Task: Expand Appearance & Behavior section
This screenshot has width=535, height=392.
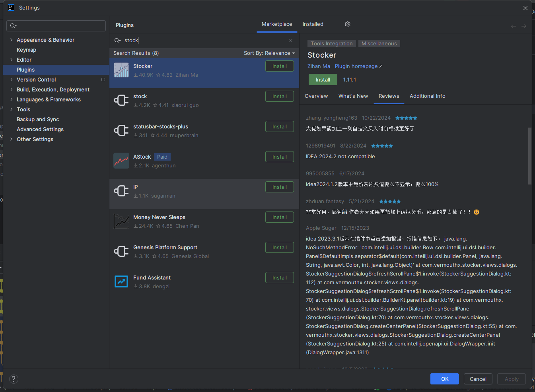Action: (x=11, y=40)
